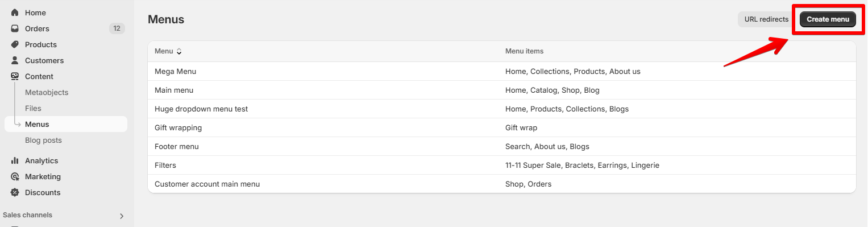This screenshot has height=227, width=868.
Task: Click the 'Shop, Orders' items cell
Action: [528, 184]
